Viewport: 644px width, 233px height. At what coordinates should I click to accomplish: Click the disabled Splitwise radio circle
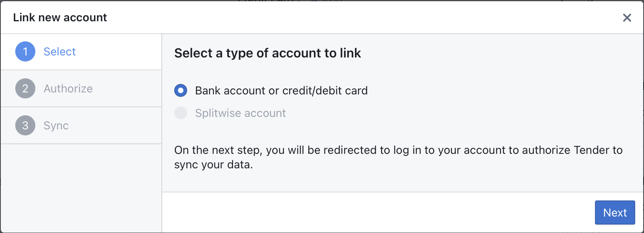coord(181,113)
